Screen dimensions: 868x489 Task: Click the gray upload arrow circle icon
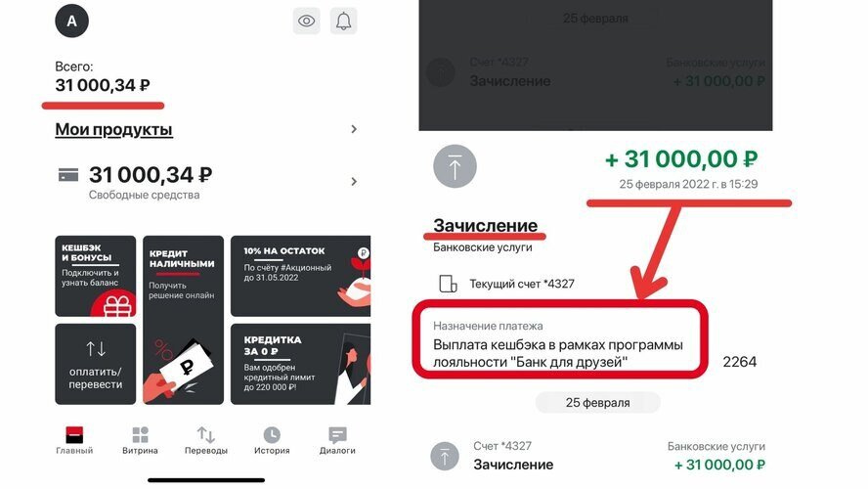point(456,166)
